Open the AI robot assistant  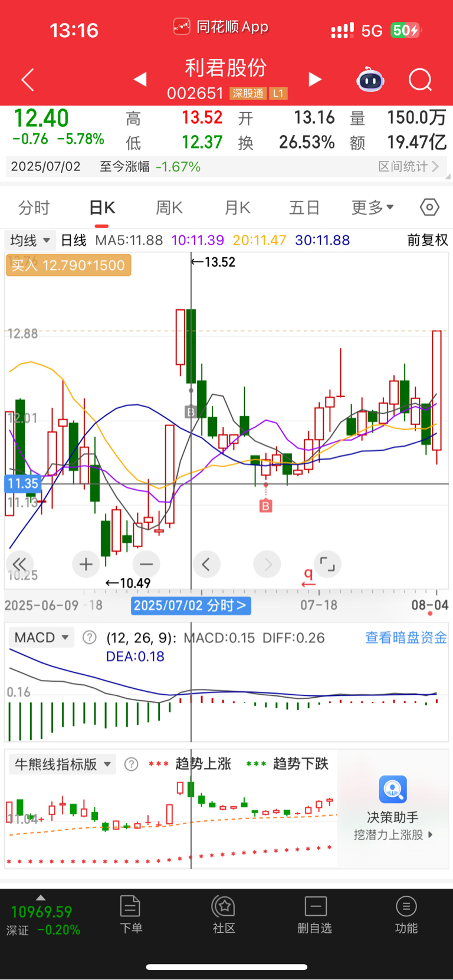370,80
